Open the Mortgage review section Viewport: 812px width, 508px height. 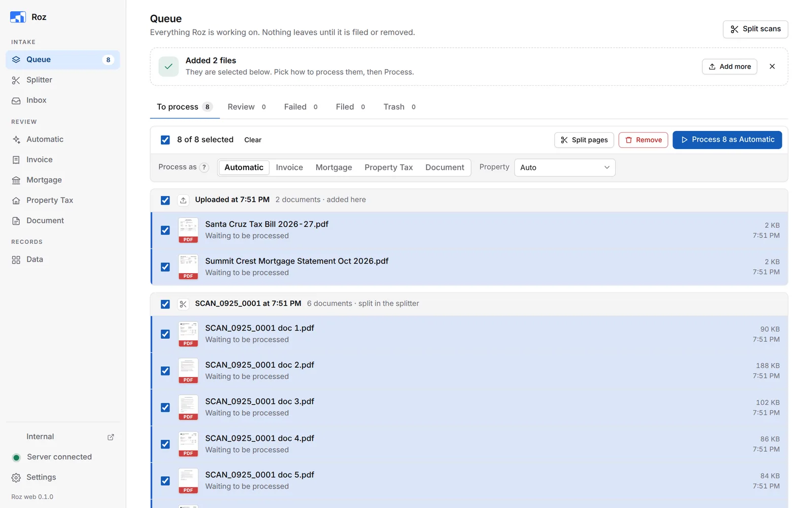pyautogui.click(x=62, y=180)
